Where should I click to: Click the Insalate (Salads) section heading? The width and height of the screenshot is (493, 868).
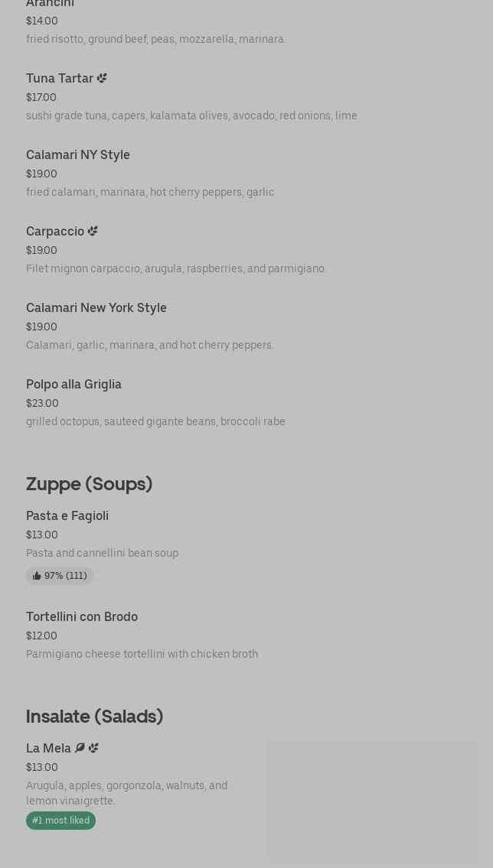[94, 717]
